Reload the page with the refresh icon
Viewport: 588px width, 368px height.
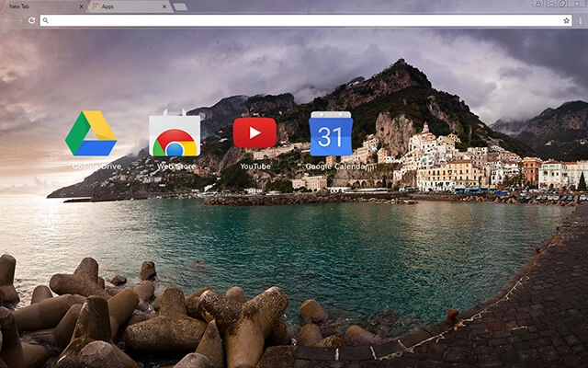pos(32,20)
